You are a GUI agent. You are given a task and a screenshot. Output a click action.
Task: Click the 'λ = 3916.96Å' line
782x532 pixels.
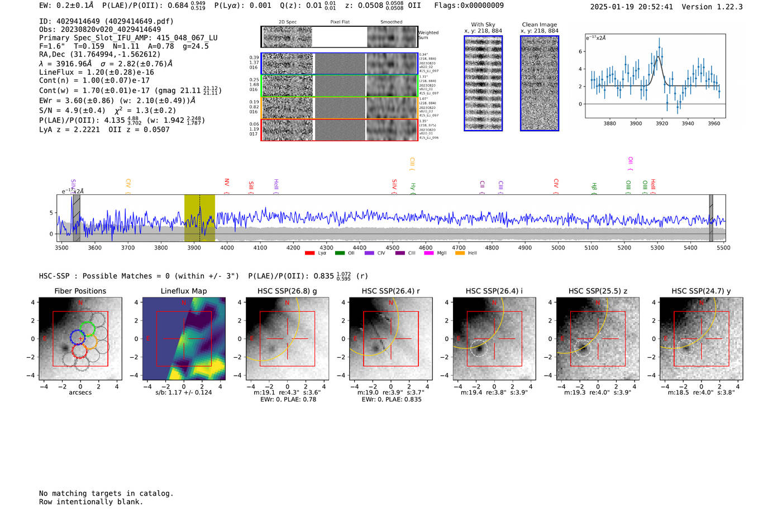(x=106, y=64)
